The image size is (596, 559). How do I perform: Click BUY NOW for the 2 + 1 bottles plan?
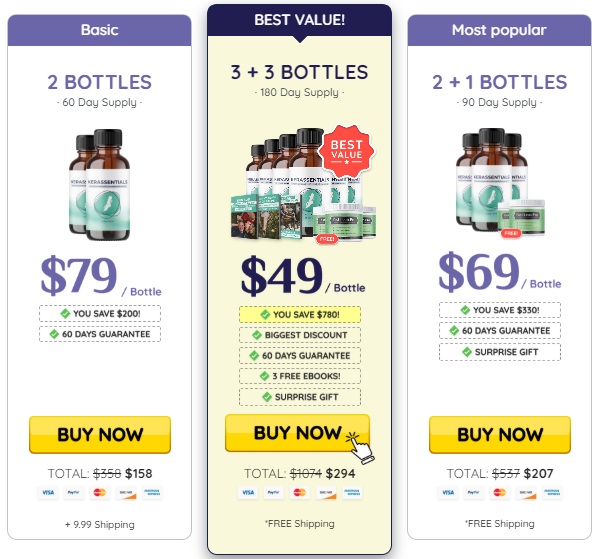click(500, 434)
